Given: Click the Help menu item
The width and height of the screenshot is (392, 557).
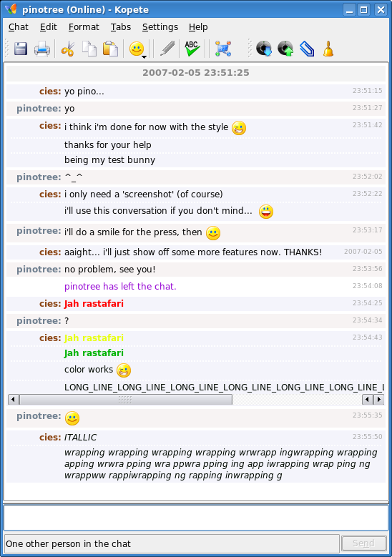Looking at the screenshot, I should (198, 27).
